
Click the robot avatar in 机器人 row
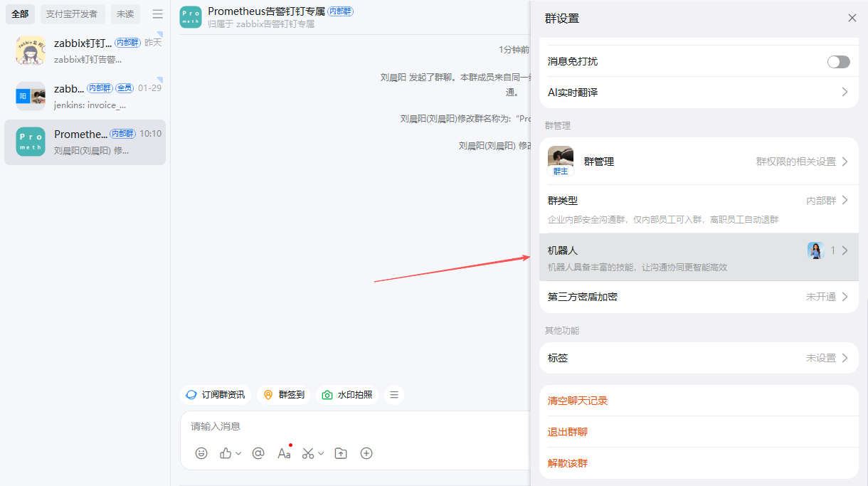815,250
